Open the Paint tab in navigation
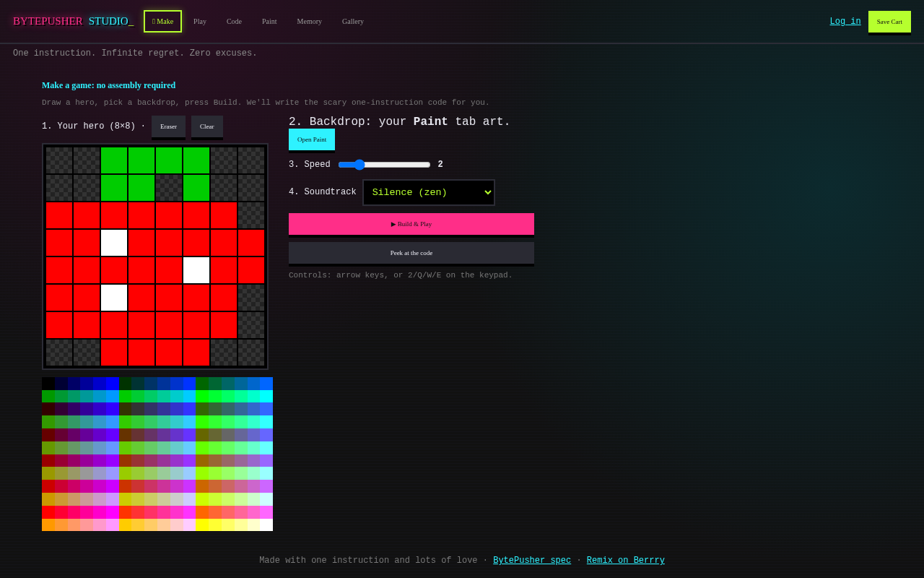924x578 pixels. (x=269, y=22)
